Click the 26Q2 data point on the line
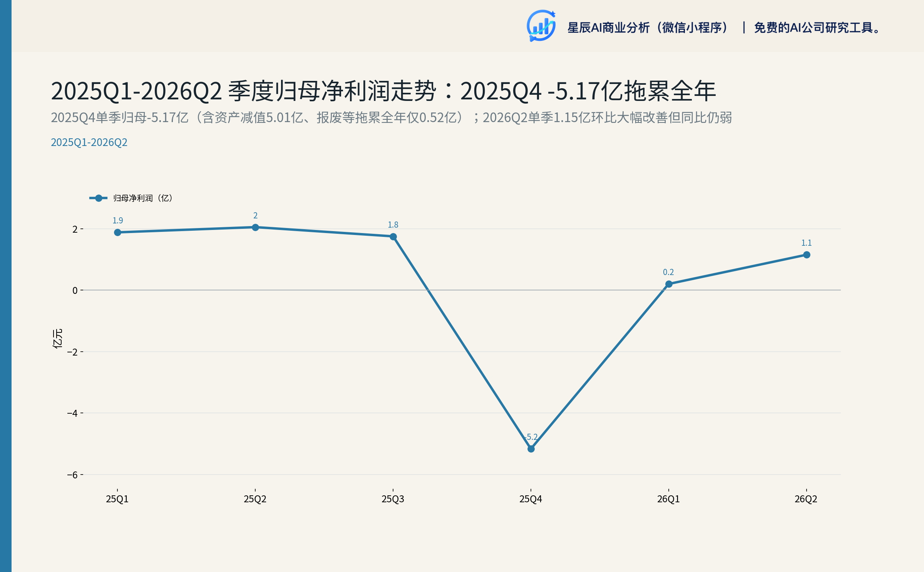924x572 pixels. (807, 255)
